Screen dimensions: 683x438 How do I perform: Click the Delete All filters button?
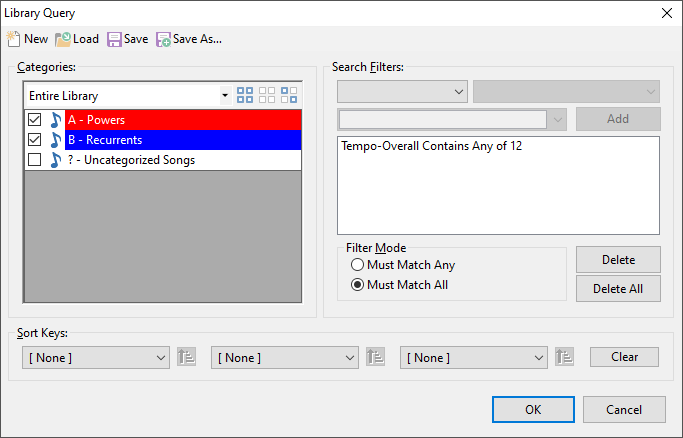[618, 288]
